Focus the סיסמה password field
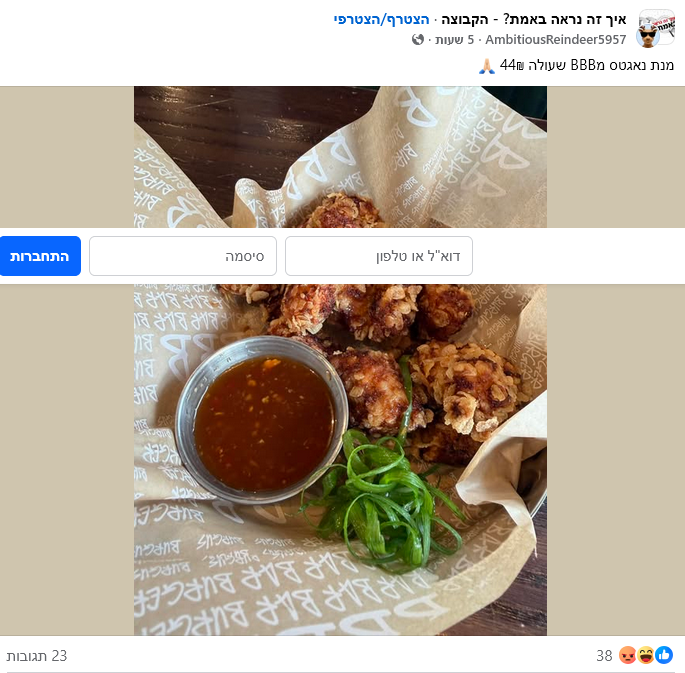 [183, 256]
